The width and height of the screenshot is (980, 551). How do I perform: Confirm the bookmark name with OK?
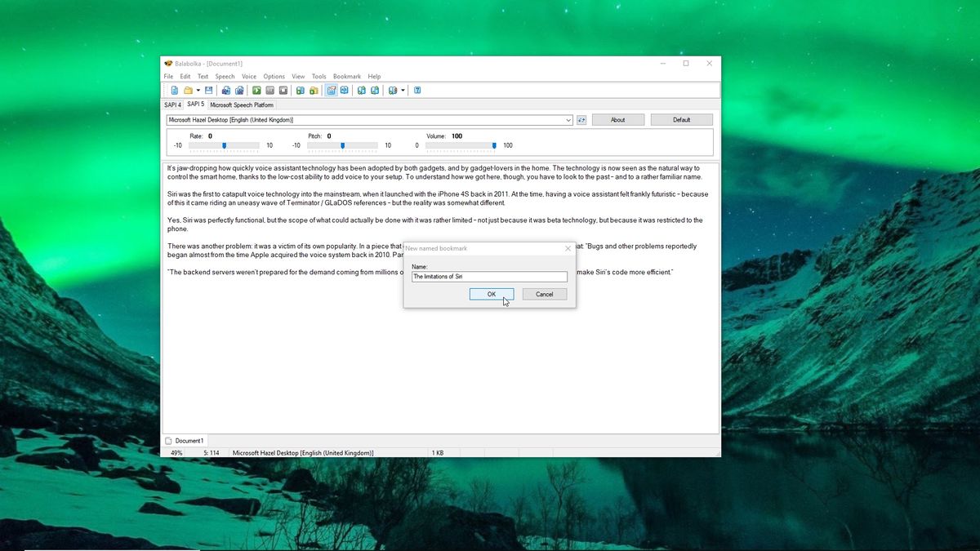(x=491, y=294)
